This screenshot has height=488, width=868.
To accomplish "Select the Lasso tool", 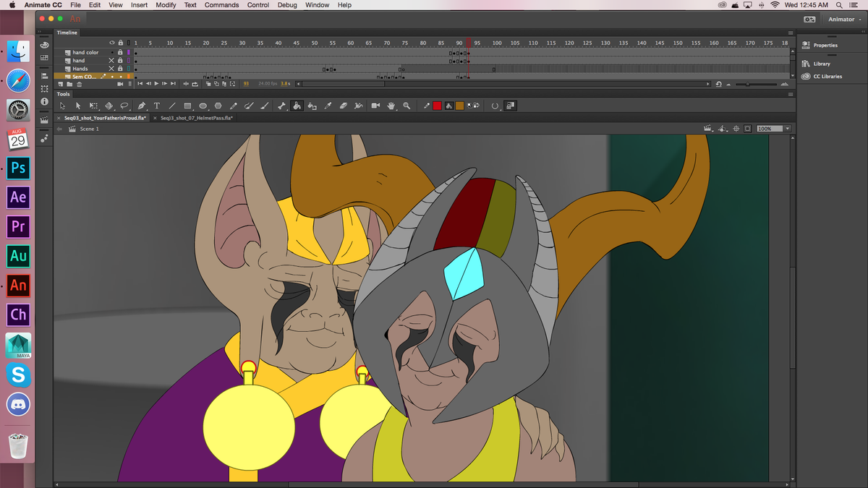I will [x=124, y=106].
